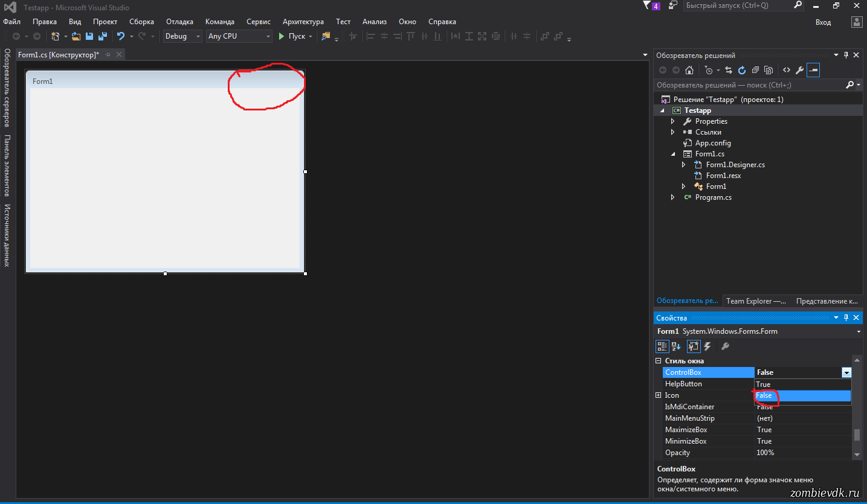
Task: Select the App.config file
Action: point(713,143)
